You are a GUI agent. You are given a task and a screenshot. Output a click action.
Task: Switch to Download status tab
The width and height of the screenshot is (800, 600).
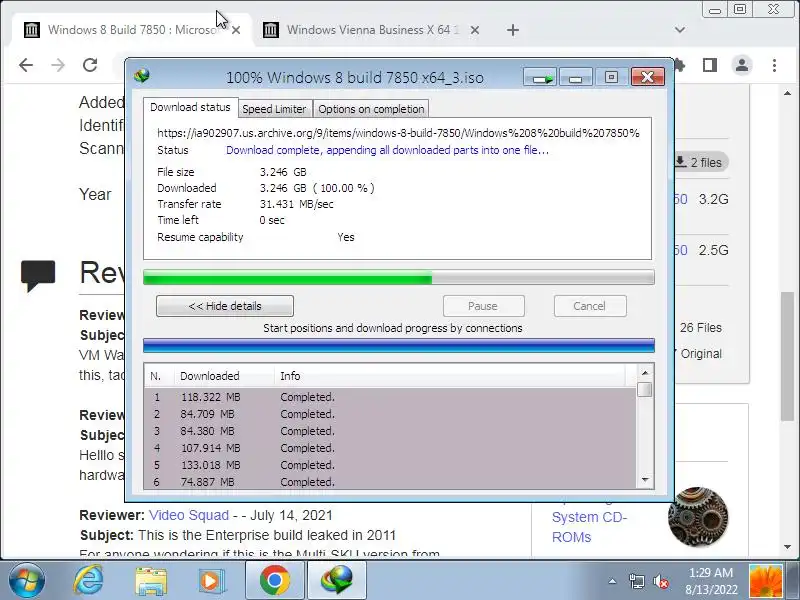coord(190,107)
